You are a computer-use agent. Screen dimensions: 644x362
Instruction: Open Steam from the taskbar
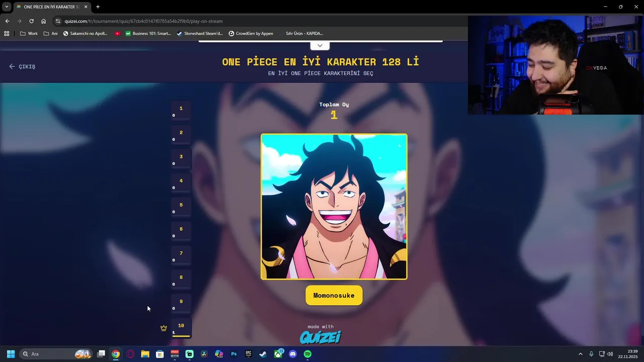tap(263, 354)
